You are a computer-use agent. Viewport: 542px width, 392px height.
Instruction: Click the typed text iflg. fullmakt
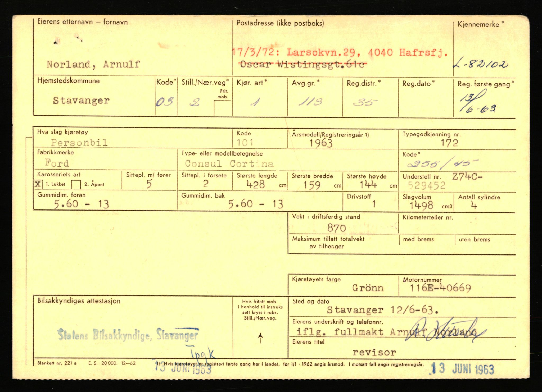pyautogui.click(x=340, y=332)
